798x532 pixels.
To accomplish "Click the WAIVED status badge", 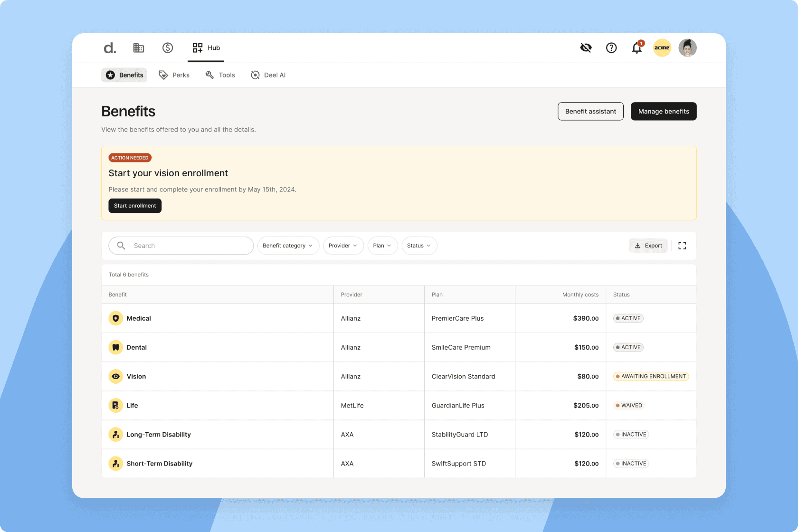I will click(629, 405).
